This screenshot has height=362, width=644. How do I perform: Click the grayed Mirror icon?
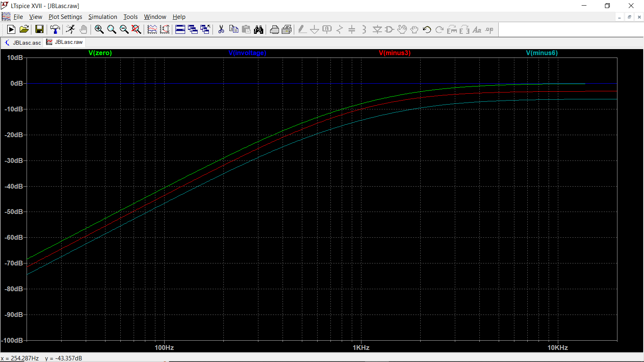tap(464, 29)
